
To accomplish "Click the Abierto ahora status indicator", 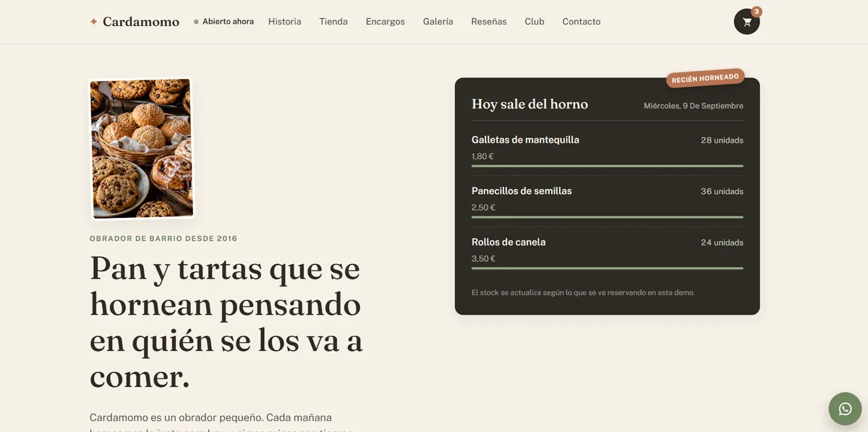I will click(x=224, y=22).
